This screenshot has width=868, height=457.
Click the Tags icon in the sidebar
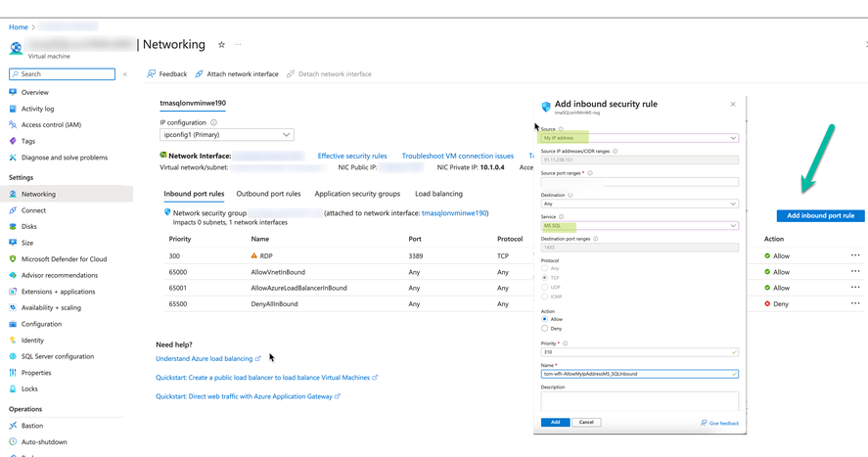click(13, 141)
